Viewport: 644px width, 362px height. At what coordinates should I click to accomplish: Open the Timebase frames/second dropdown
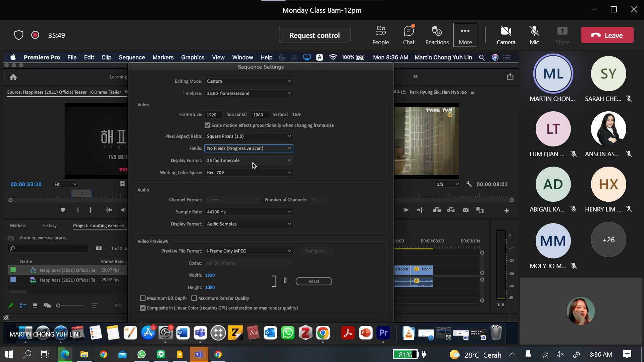pos(249,94)
